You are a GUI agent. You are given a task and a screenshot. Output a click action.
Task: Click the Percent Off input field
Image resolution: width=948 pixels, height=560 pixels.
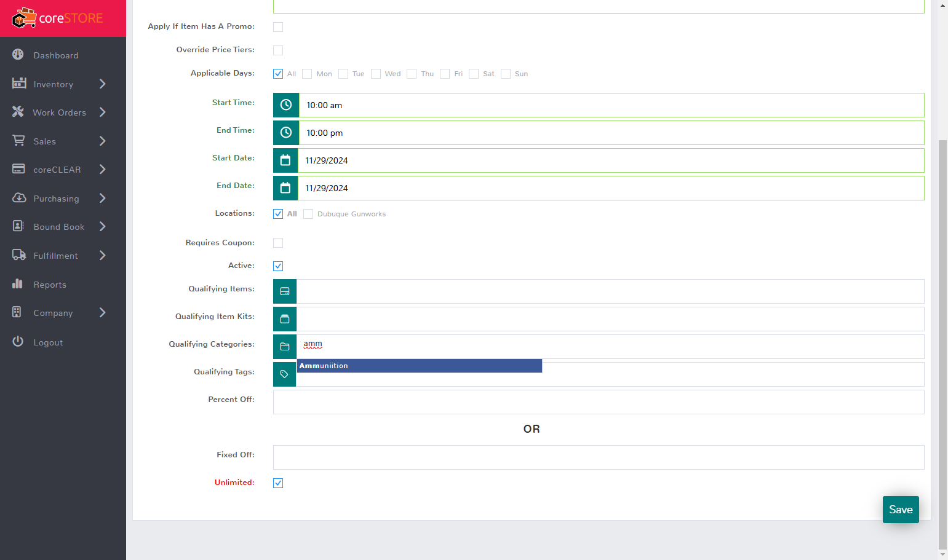[599, 402]
